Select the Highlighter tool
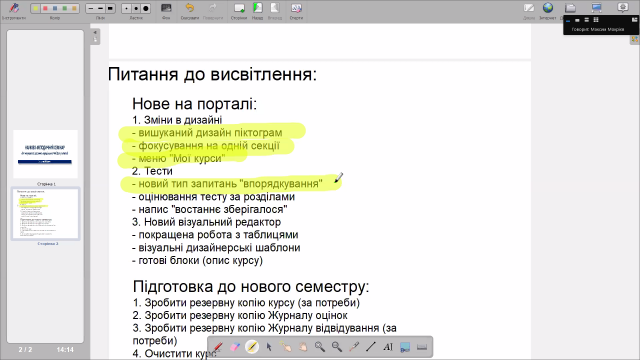Screen dimensions: 640x360 tap(252, 347)
